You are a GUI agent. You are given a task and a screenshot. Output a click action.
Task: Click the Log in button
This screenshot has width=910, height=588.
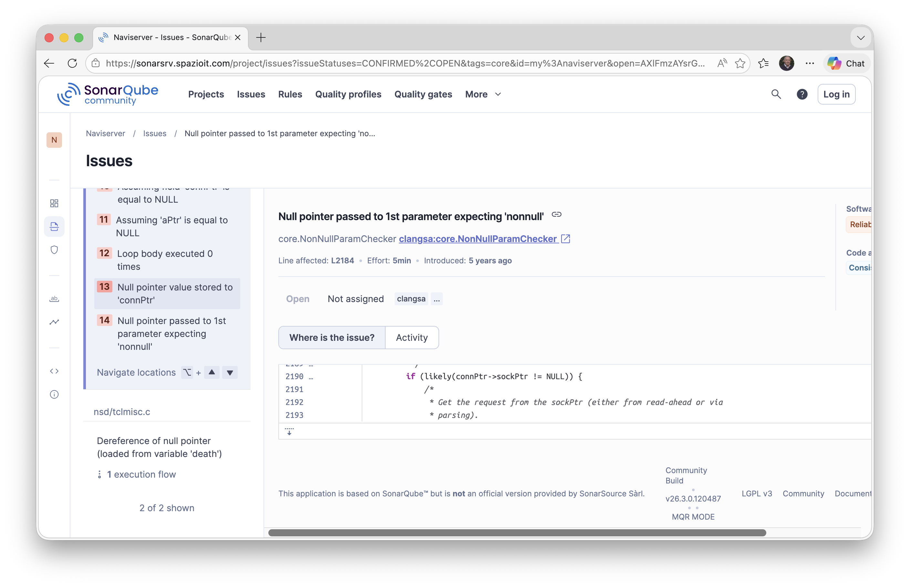836,94
